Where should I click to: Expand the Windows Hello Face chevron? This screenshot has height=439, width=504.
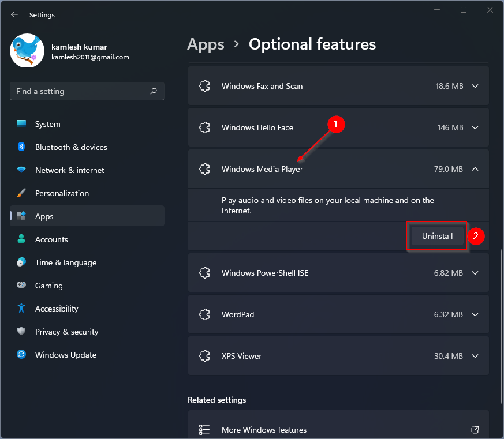tap(475, 127)
